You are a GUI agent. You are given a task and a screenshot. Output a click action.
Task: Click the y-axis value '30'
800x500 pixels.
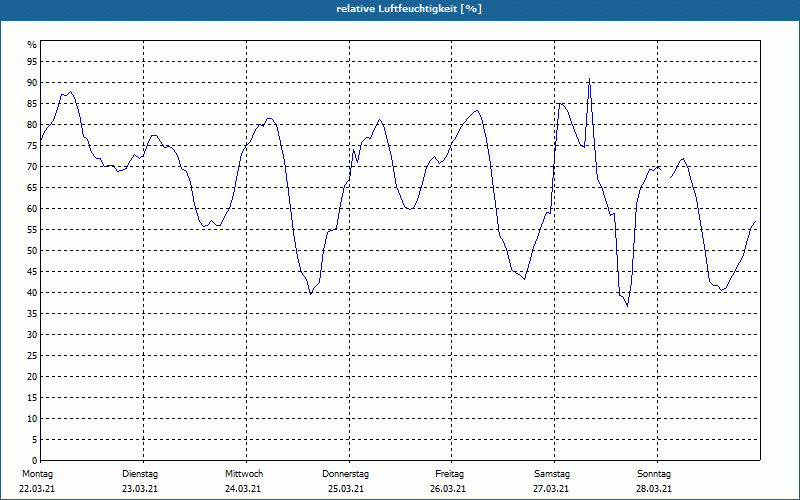(x=32, y=335)
